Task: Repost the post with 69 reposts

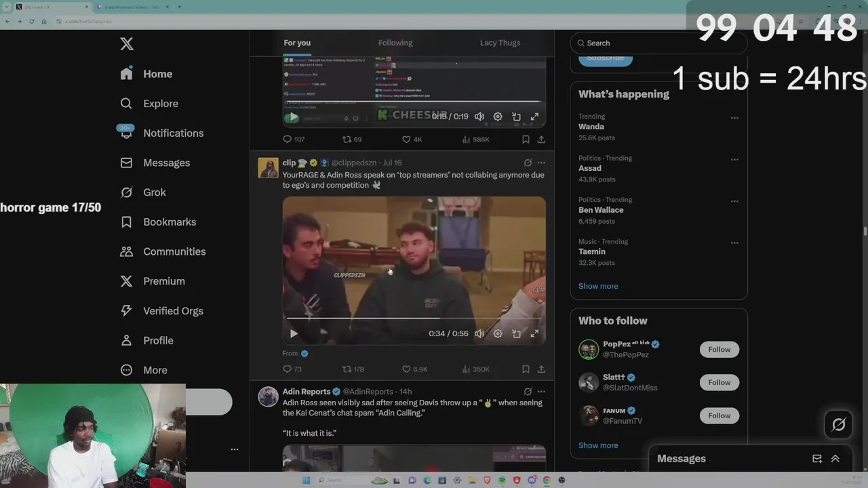Action: point(352,140)
